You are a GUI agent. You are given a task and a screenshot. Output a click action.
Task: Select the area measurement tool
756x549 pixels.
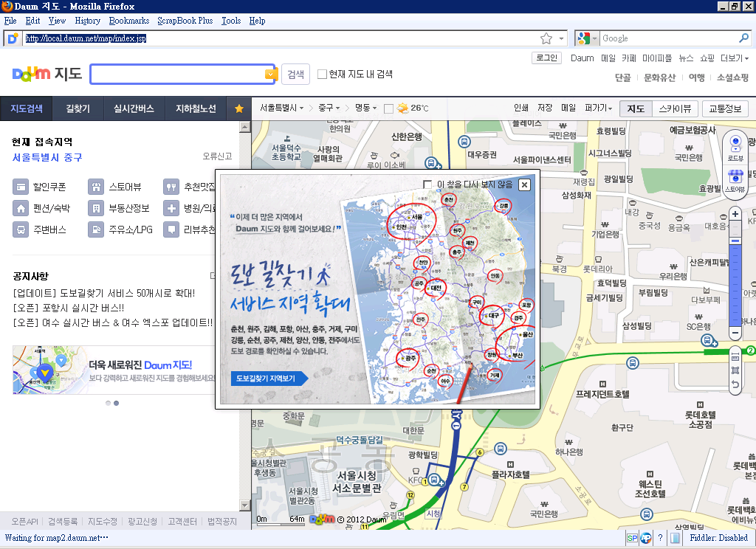(735, 370)
